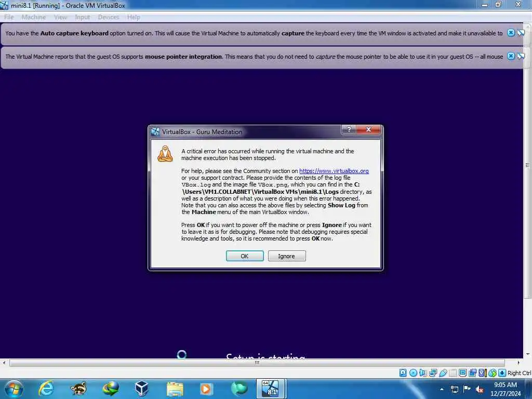Open the Input menu
Viewport: 532px width, 399px height.
tap(83, 17)
